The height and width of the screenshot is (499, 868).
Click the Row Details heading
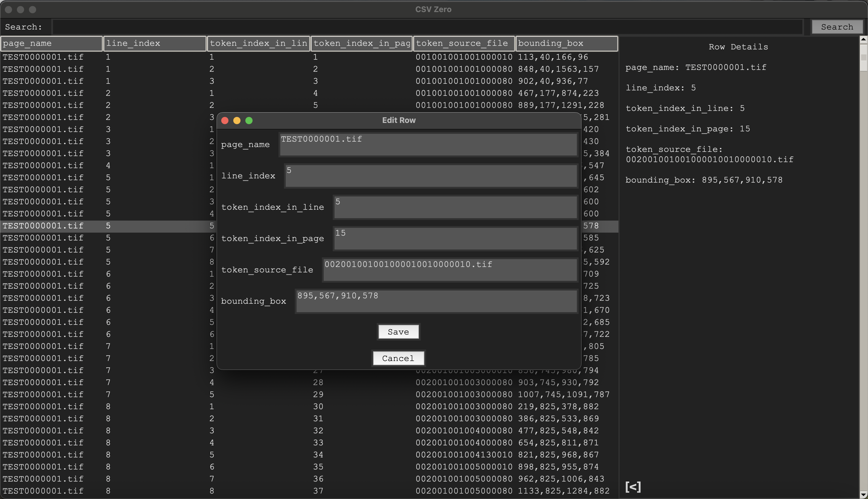[x=738, y=47]
